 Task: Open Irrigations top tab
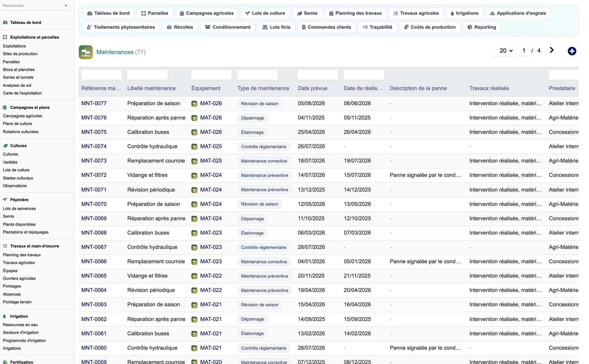[x=465, y=13]
